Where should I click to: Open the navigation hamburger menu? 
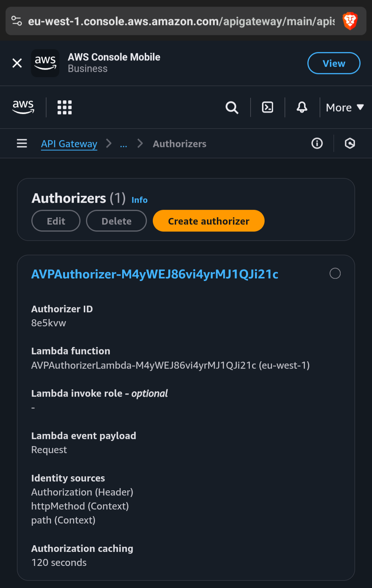point(22,143)
